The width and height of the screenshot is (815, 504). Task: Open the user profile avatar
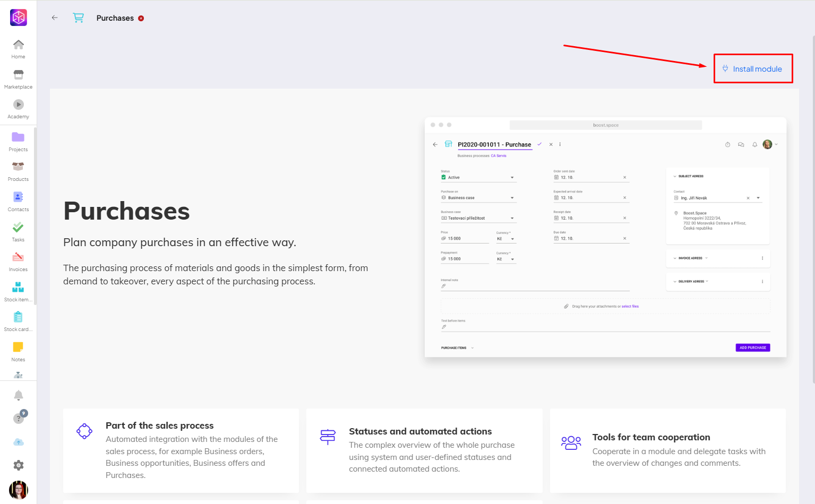click(18, 490)
